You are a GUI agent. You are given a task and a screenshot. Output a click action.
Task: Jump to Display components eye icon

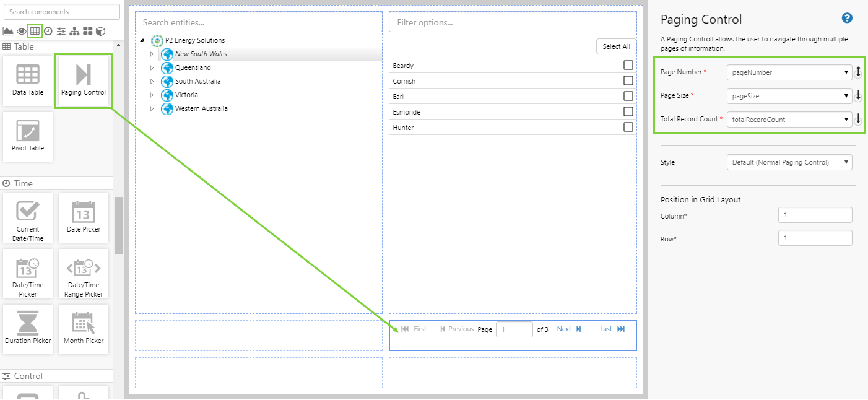click(22, 31)
